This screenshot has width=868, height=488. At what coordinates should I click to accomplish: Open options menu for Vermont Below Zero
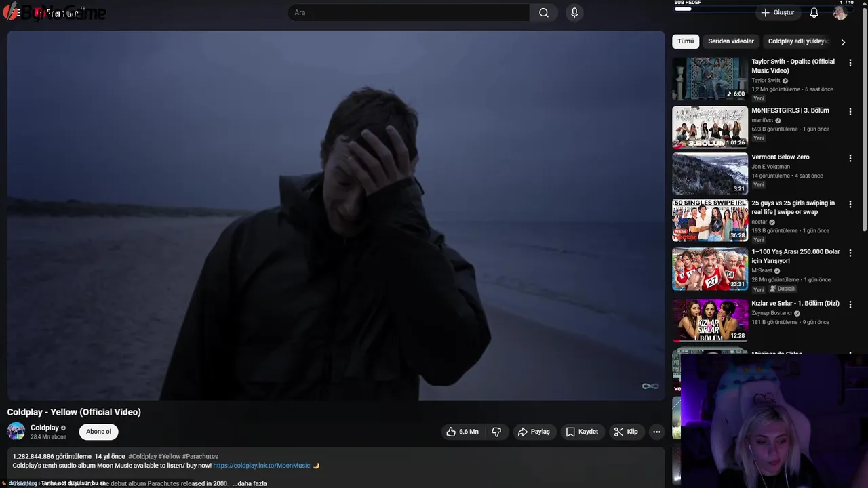[x=850, y=158]
